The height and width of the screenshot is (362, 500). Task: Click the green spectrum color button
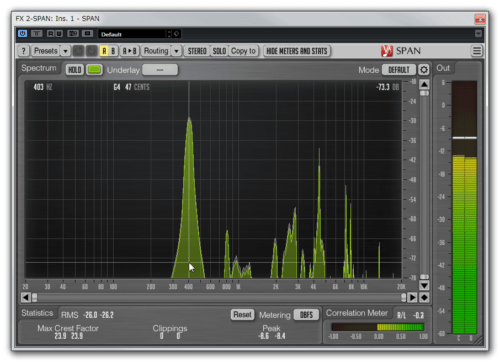click(94, 70)
